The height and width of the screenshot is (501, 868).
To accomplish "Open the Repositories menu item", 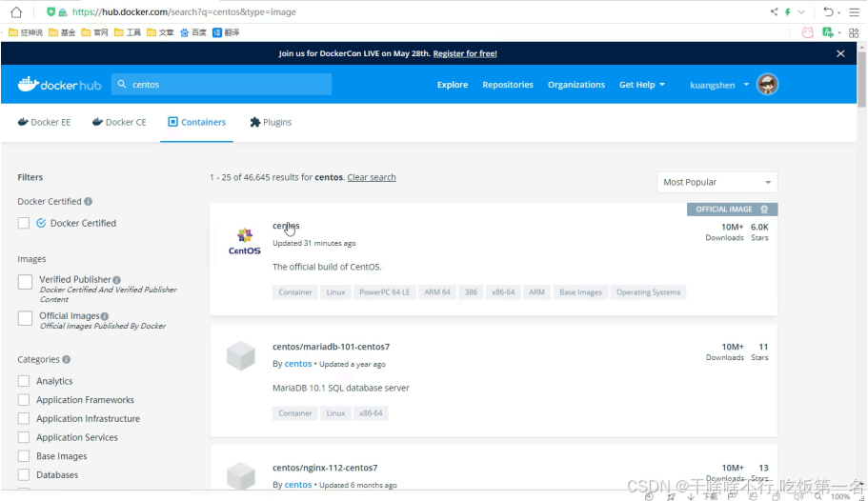I will (x=508, y=85).
